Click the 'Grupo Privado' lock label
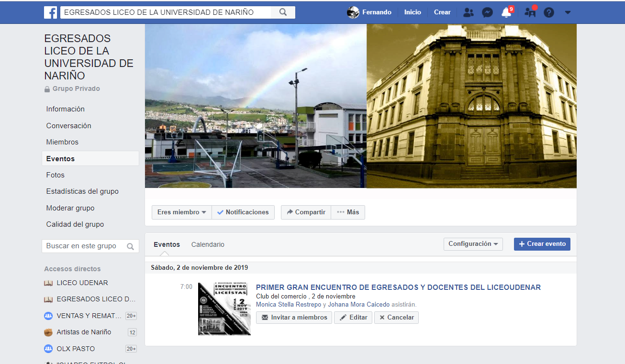This screenshot has height=364, width=625. point(72,89)
